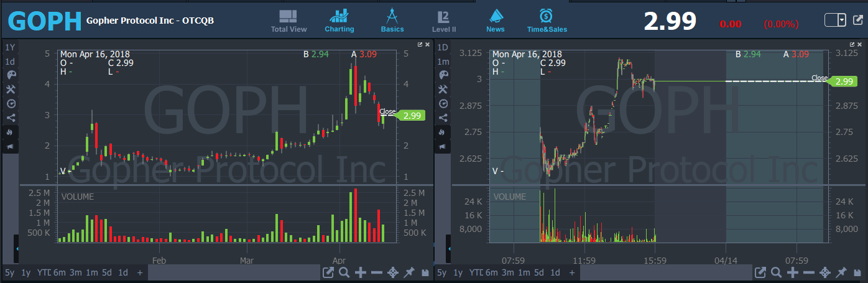Viewport: 868px width, 283px height.
Task: Select the 5d range below the 1Y chart
Action: (107, 272)
